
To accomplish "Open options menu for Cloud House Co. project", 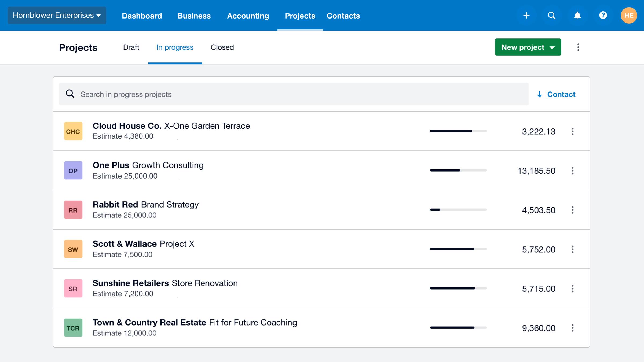I will 573,131.
